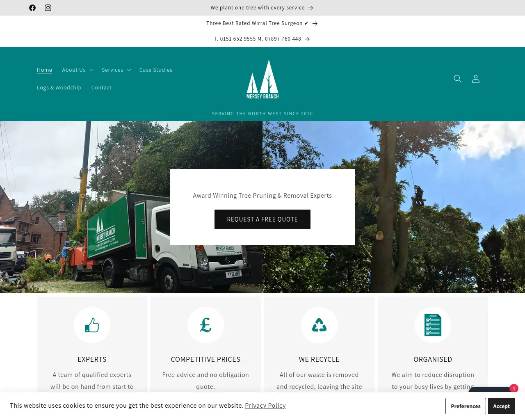Viewport: 525px width, 420px height.
Task: Click the thumbs-up Experts icon
Action: tap(92, 325)
